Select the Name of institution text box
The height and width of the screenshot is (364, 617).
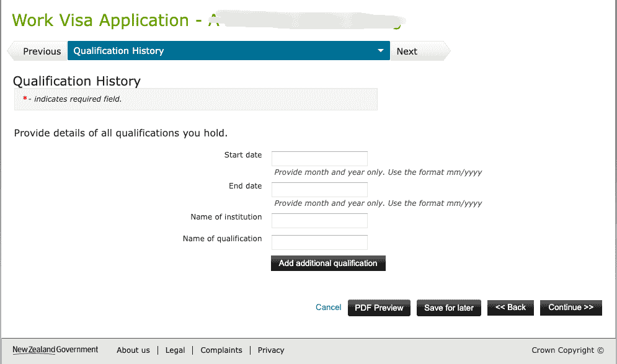[x=319, y=221]
